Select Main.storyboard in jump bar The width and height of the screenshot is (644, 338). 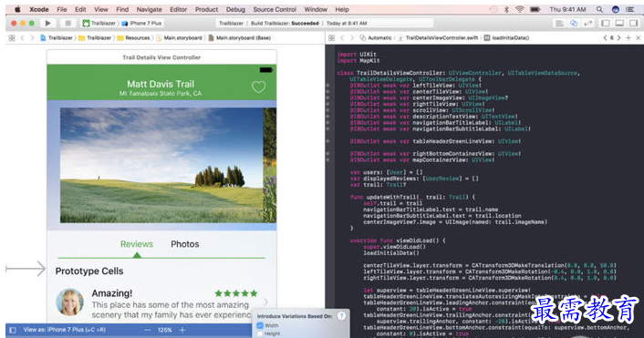pos(179,37)
